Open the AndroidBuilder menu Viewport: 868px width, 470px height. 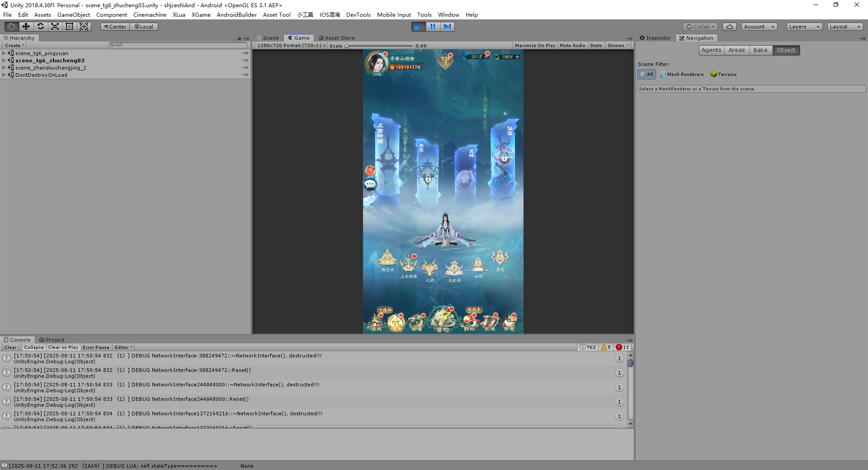coord(236,15)
